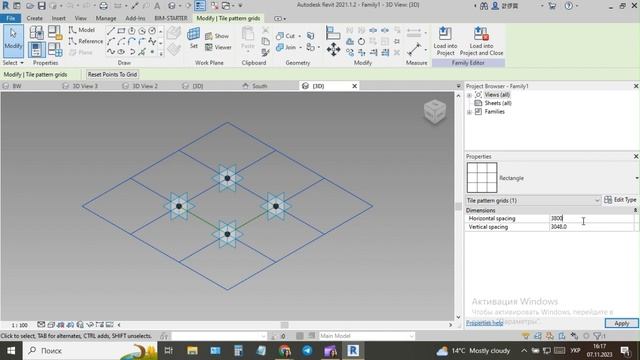Screen dimensions: 640x360
Task: Expand the draw gallery more arrow
Action: [161, 54]
